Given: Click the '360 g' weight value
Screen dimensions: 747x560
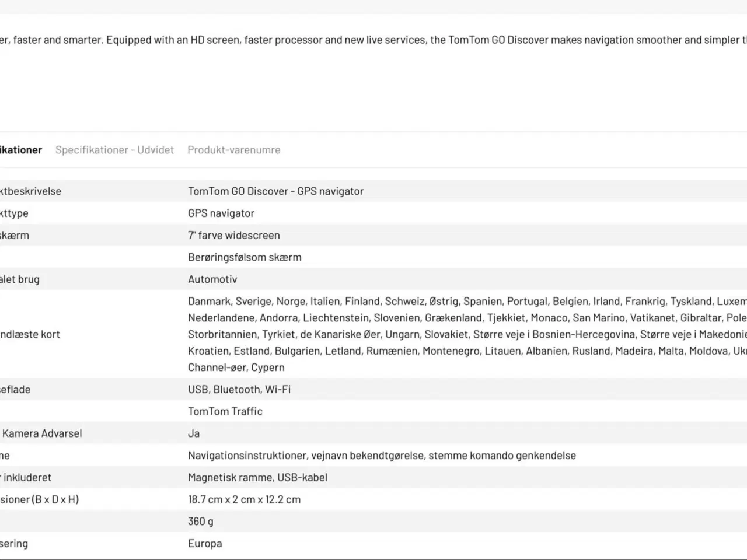Looking at the screenshot, I should (x=201, y=521).
